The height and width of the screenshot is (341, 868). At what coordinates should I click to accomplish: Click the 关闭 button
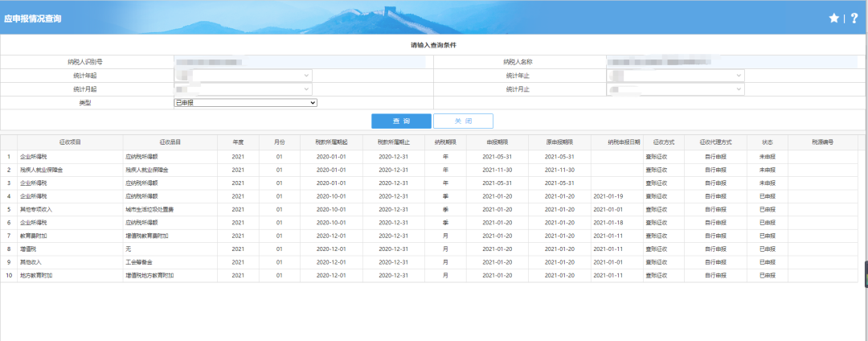pos(463,121)
